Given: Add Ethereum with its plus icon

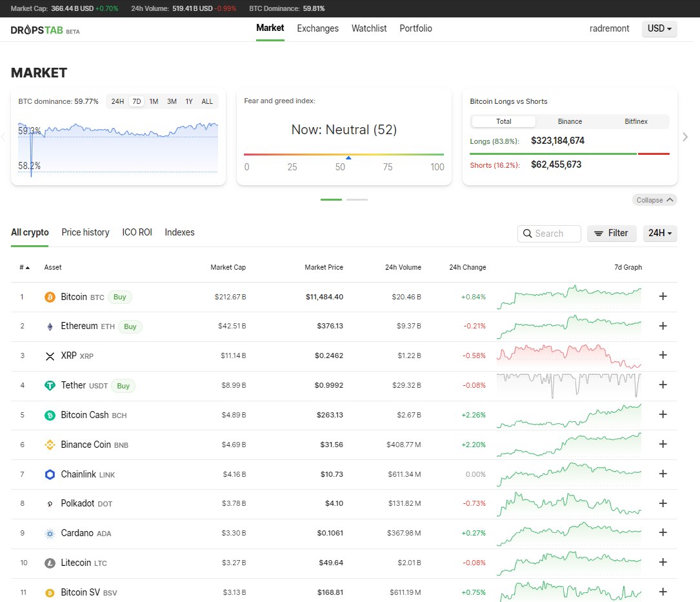Looking at the screenshot, I should (x=663, y=326).
